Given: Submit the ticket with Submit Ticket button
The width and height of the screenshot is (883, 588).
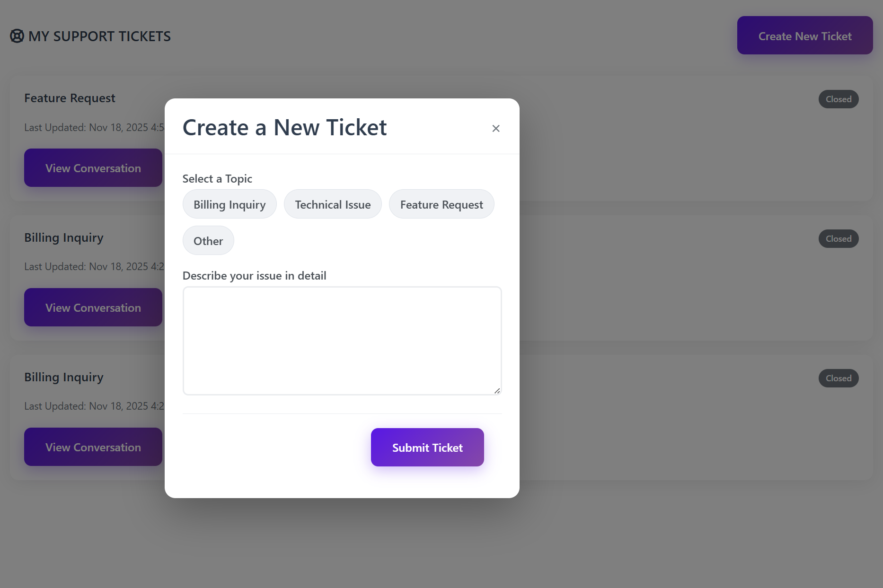Looking at the screenshot, I should point(427,448).
